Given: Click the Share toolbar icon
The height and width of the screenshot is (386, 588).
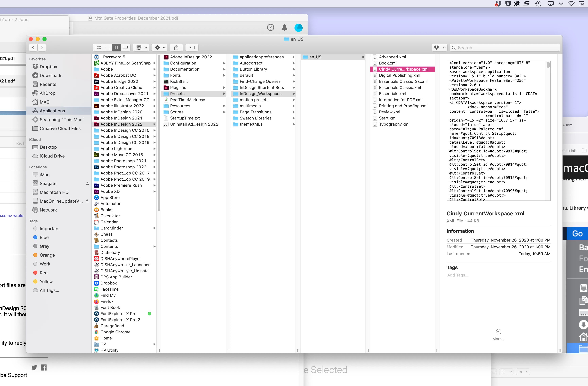Looking at the screenshot, I should tap(176, 47).
